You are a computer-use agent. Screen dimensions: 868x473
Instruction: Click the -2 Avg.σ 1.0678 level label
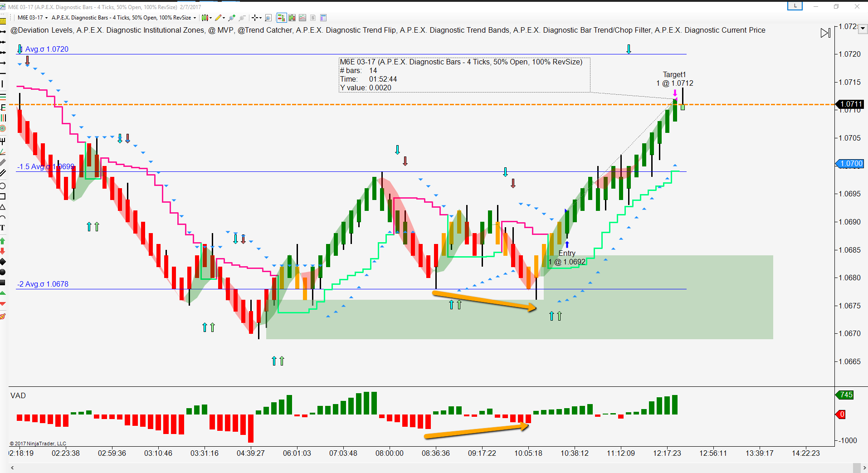[43, 284]
